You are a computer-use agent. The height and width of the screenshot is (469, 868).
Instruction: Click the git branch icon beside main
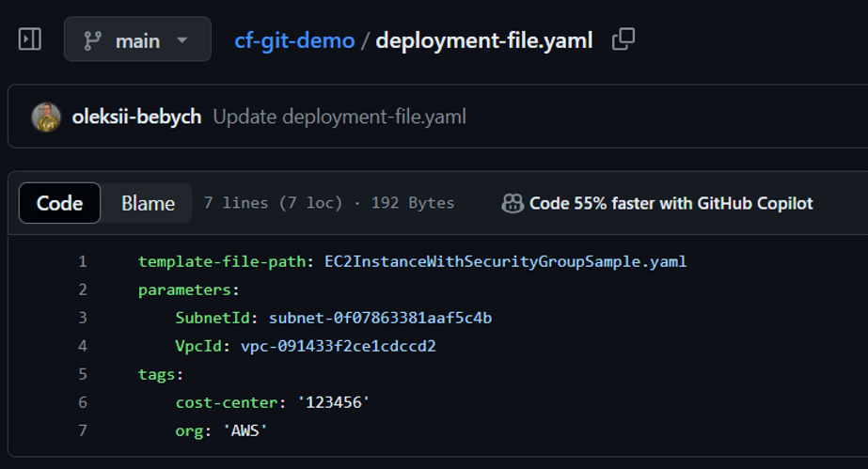tap(92, 40)
